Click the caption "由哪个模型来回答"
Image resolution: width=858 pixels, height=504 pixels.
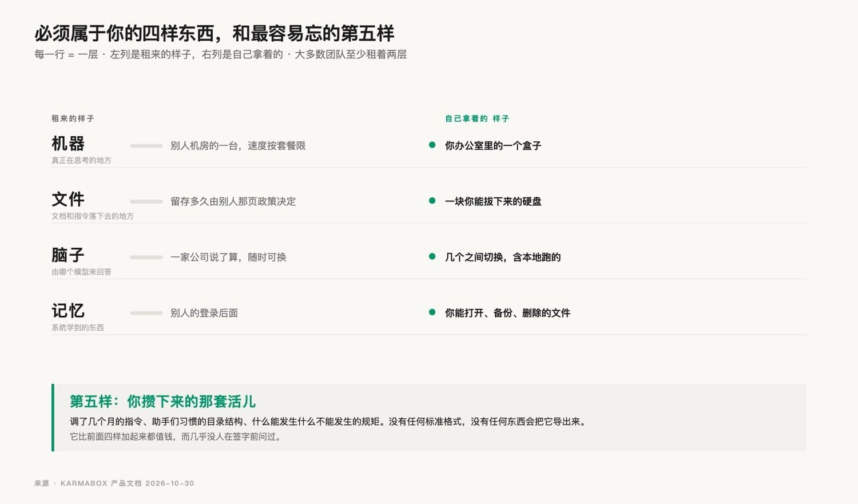click(81, 272)
